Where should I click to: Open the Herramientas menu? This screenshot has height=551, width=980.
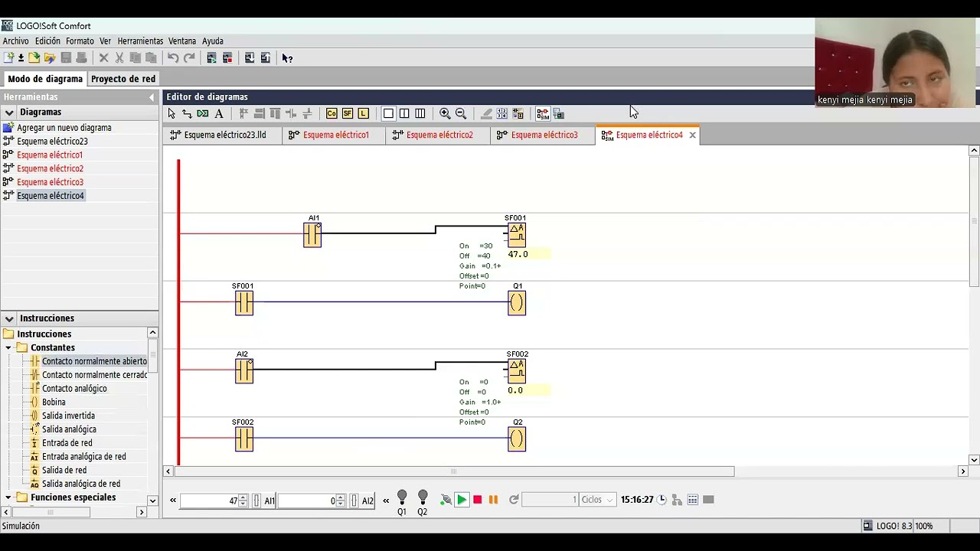pos(140,41)
